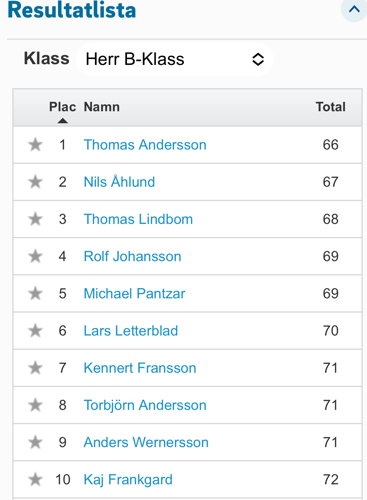Toggle favorite star for Rolf Johansson

tap(35, 256)
